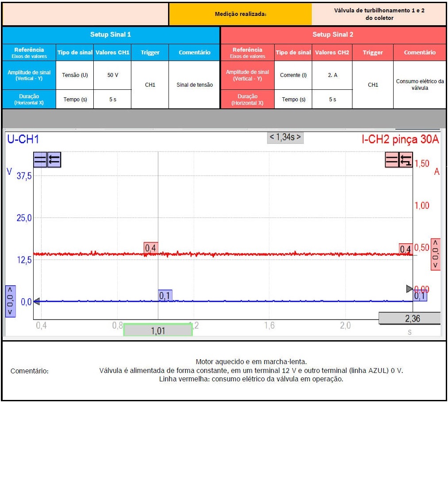448x484 pixels.
Task: Click the I-CH2 pinça 30A channel title
Action: point(400,140)
